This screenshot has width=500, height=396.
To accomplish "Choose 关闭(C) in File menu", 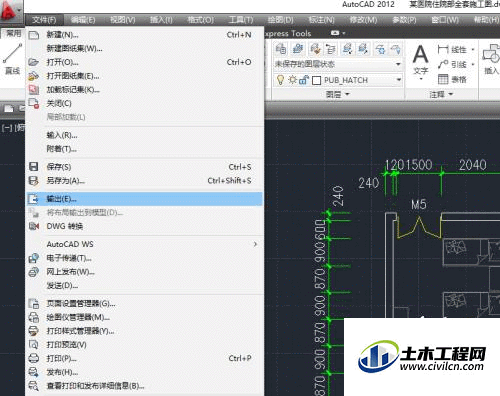I will 144,103.
